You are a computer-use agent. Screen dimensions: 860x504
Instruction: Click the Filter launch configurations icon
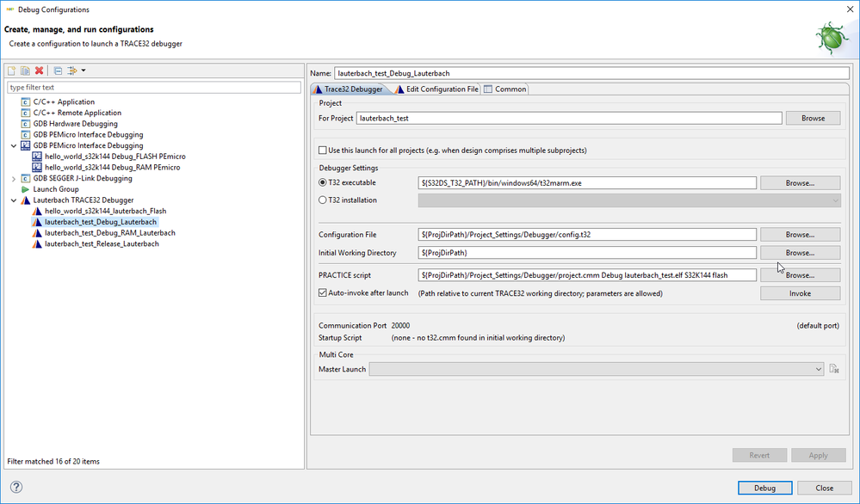pos(71,71)
